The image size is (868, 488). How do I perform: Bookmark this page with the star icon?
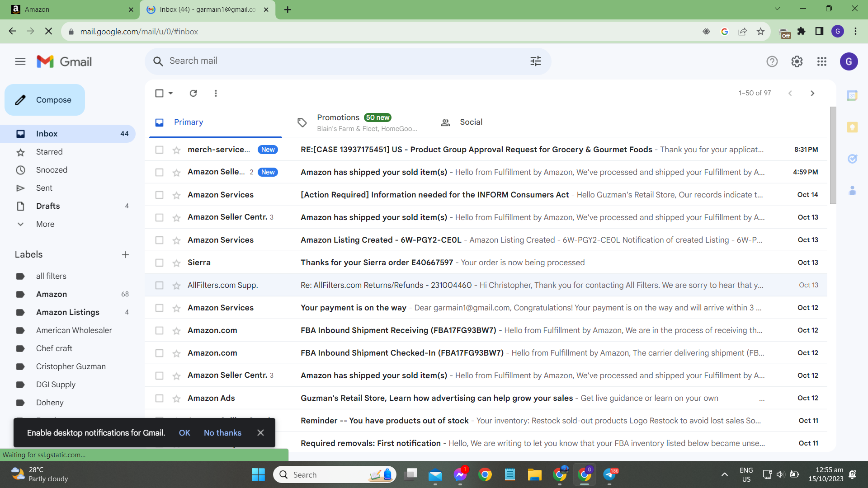click(x=760, y=32)
